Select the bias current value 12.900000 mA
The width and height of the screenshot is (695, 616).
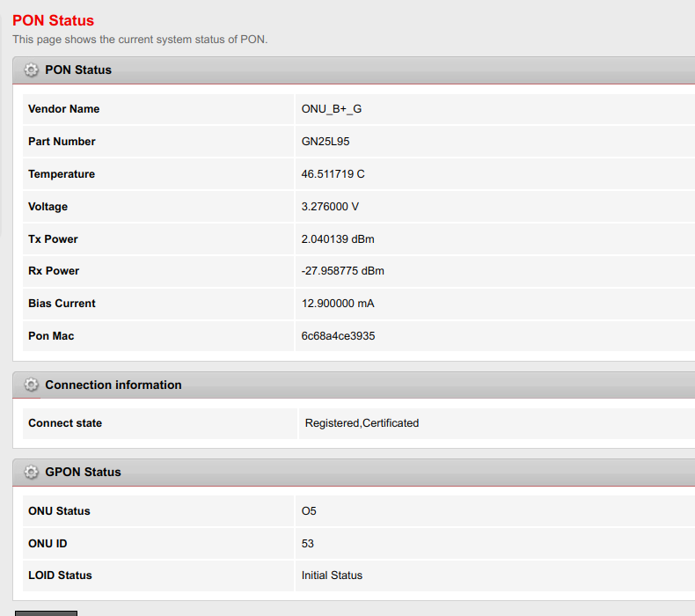(x=338, y=304)
